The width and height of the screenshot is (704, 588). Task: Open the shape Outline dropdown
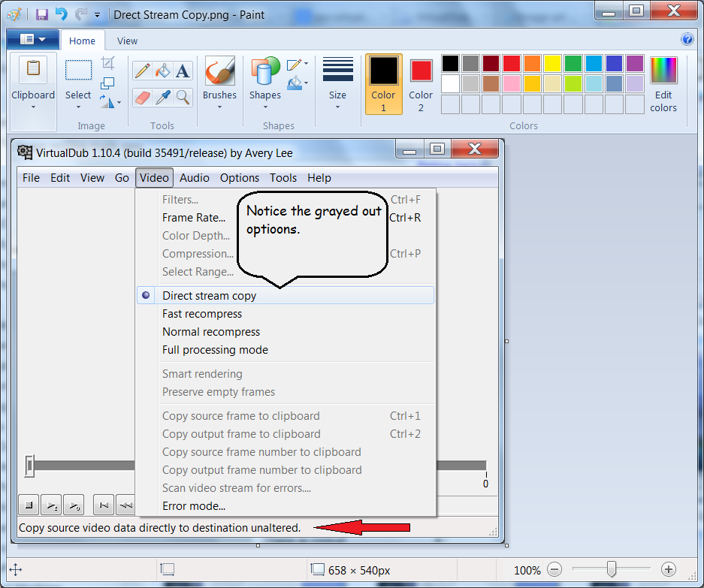[x=298, y=64]
